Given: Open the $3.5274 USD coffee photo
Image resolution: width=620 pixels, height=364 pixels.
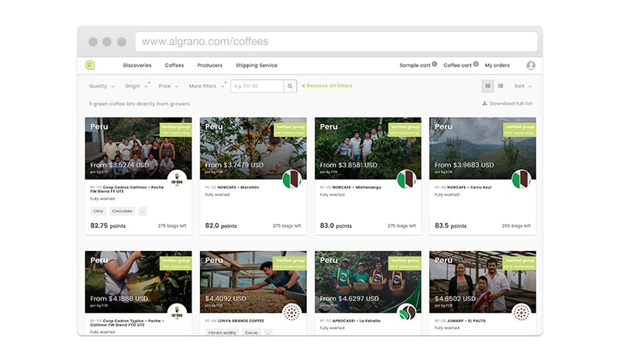Looking at the screenshot, I should click(139, 148).
